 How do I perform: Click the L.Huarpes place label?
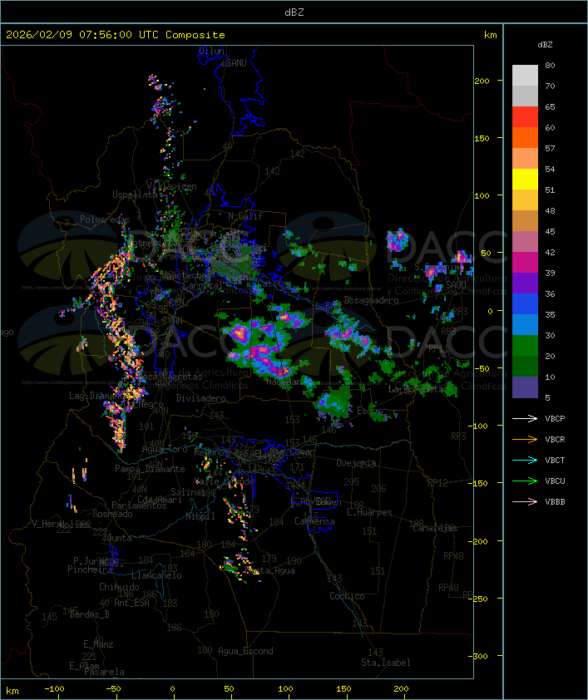[369, 512]
